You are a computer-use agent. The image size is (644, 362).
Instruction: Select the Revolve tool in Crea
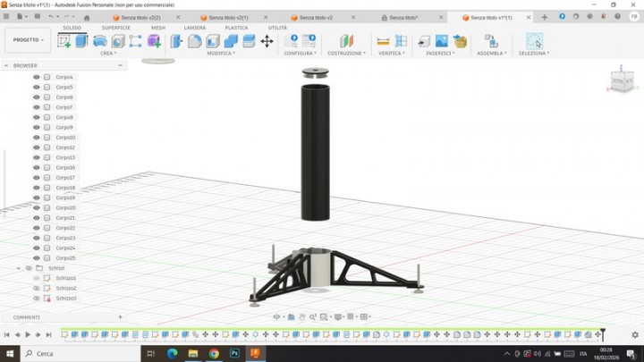point(100,40)
